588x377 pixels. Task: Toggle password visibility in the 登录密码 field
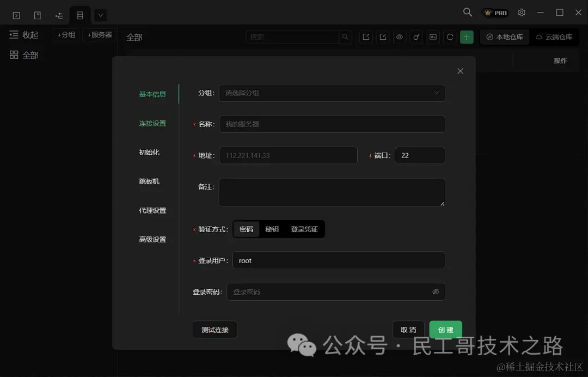(435, 291)
